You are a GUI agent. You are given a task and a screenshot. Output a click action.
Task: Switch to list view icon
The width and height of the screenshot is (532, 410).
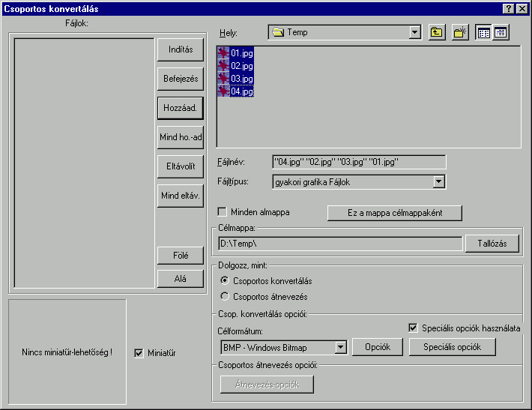click(483, 32)
